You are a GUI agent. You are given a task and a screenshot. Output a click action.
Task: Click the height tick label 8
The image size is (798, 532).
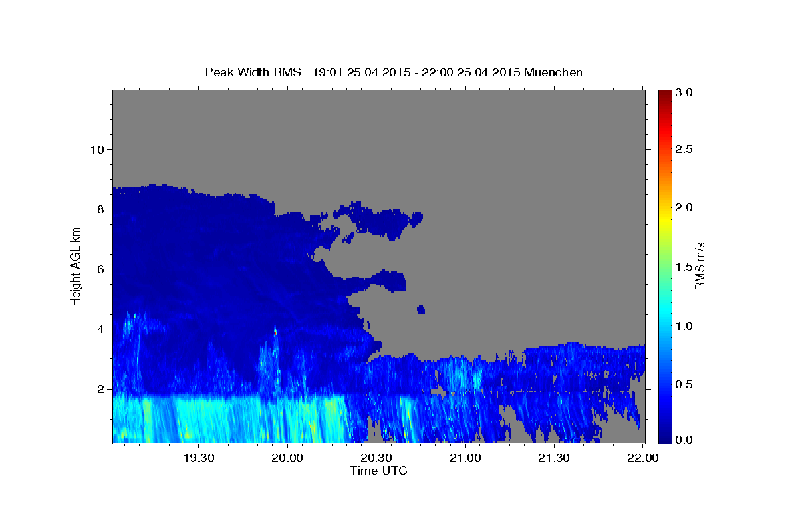(x=100, y=209)
